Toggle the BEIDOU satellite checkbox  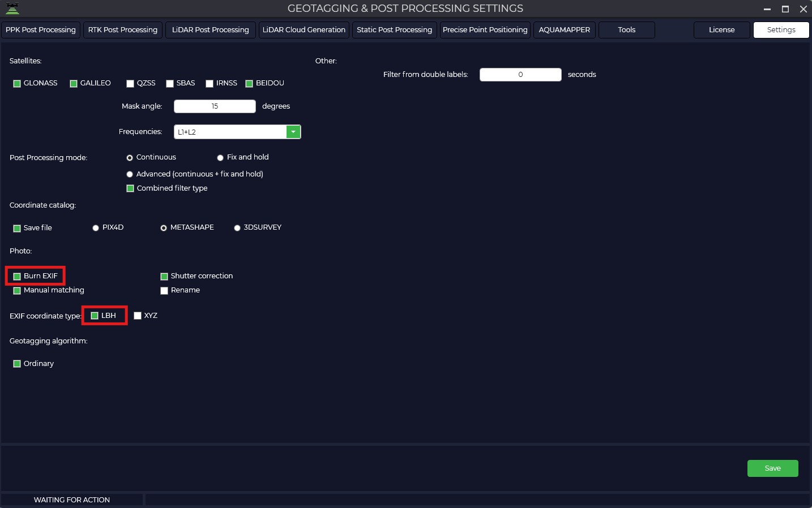(x=249, y=84)
